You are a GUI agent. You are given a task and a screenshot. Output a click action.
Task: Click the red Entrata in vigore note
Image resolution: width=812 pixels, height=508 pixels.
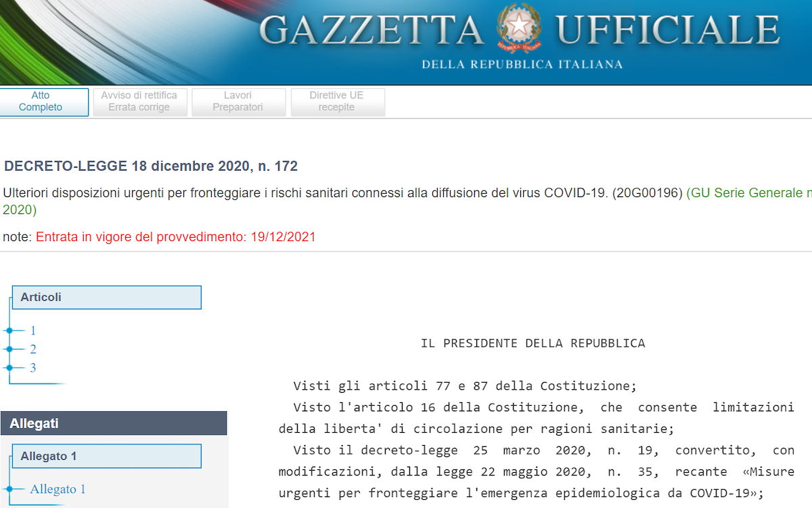176,237
